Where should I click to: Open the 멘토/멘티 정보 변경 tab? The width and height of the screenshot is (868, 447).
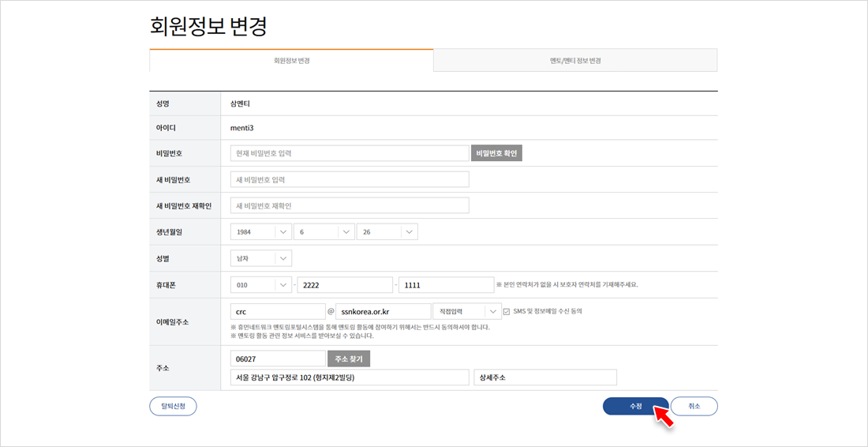pyautogui.click(x=575, y=61)
